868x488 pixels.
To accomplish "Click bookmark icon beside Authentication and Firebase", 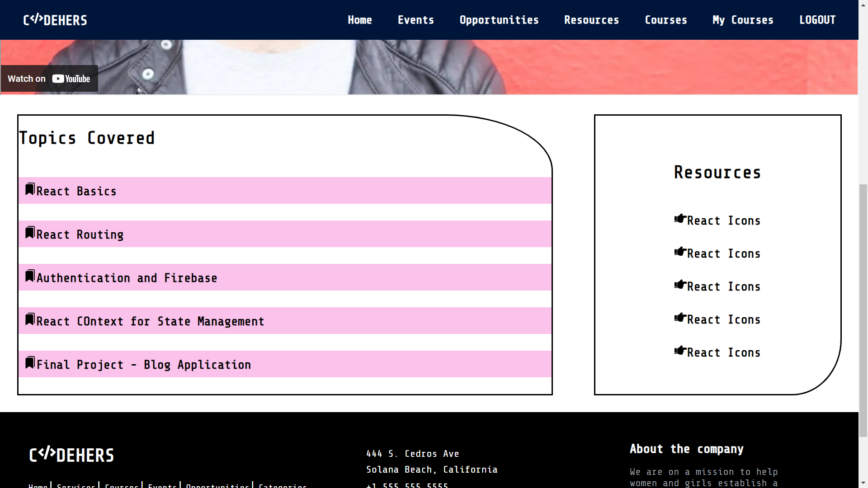I will (x=30, y=276).
